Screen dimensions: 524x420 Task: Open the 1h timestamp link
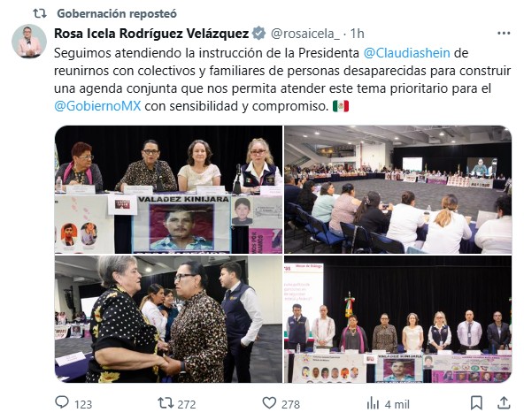357,34
